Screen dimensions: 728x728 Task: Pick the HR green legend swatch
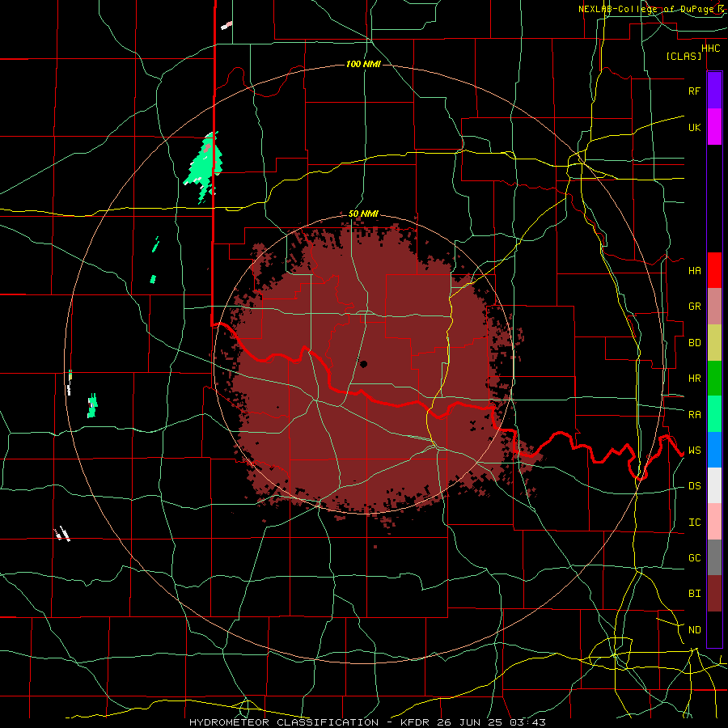click(x=714, y=379)
